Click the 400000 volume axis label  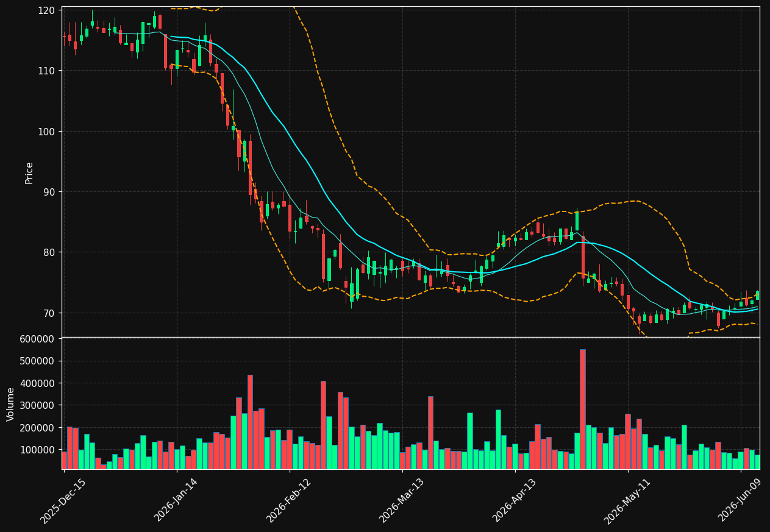click(38, 383)
